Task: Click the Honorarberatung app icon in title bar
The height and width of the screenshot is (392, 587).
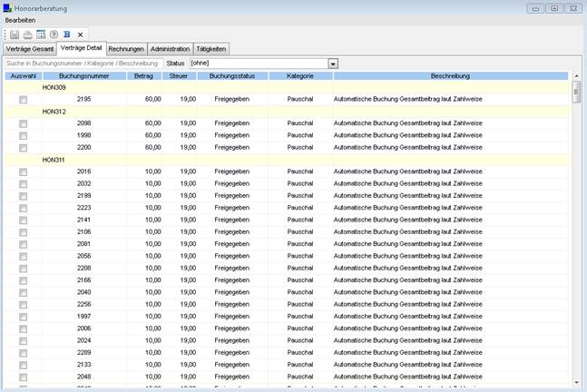Action: (x=8, y=8)
